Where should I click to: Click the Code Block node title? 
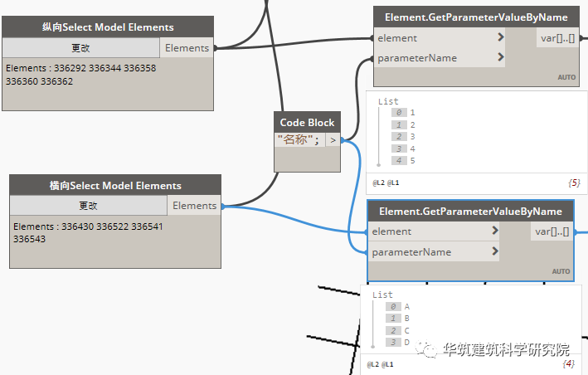pyautogui.click(x=307, y=122)
